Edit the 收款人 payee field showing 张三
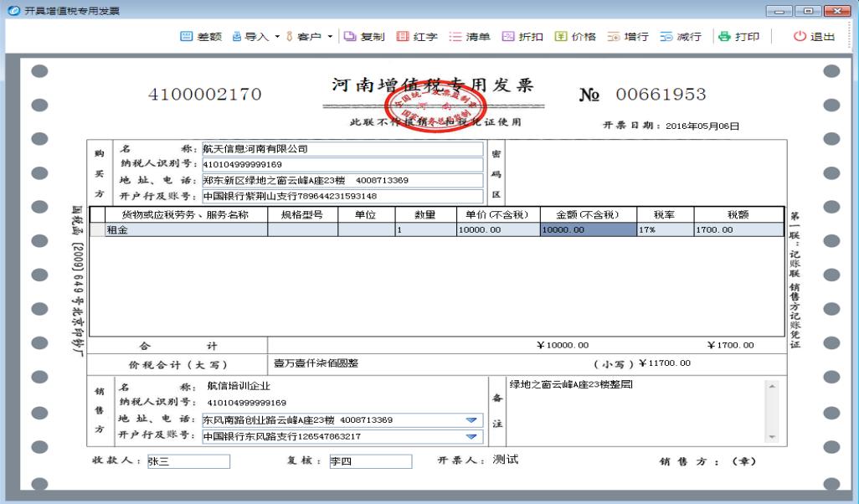Screen dimensions: 859x504 tap(188, 461)
